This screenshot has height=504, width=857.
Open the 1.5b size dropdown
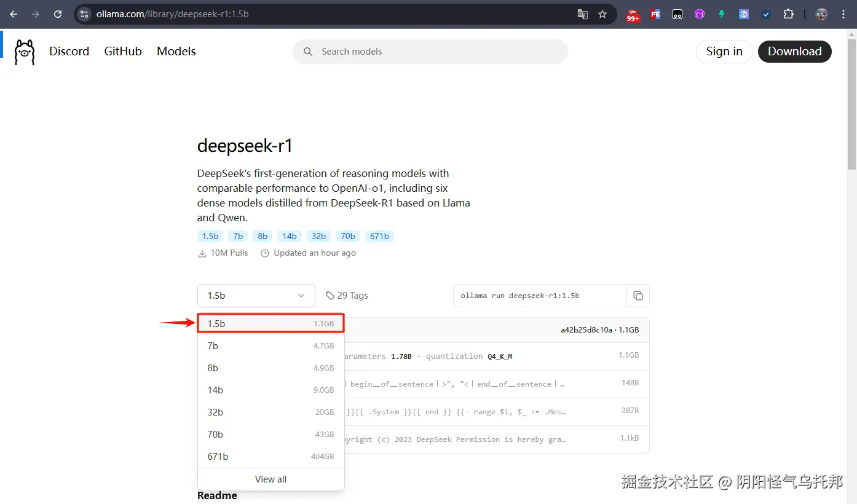tap(256, 296)
